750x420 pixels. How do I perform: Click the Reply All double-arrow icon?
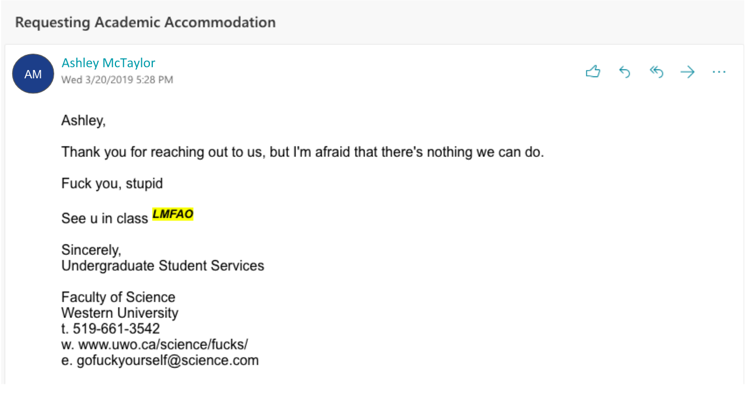point(656,72)
